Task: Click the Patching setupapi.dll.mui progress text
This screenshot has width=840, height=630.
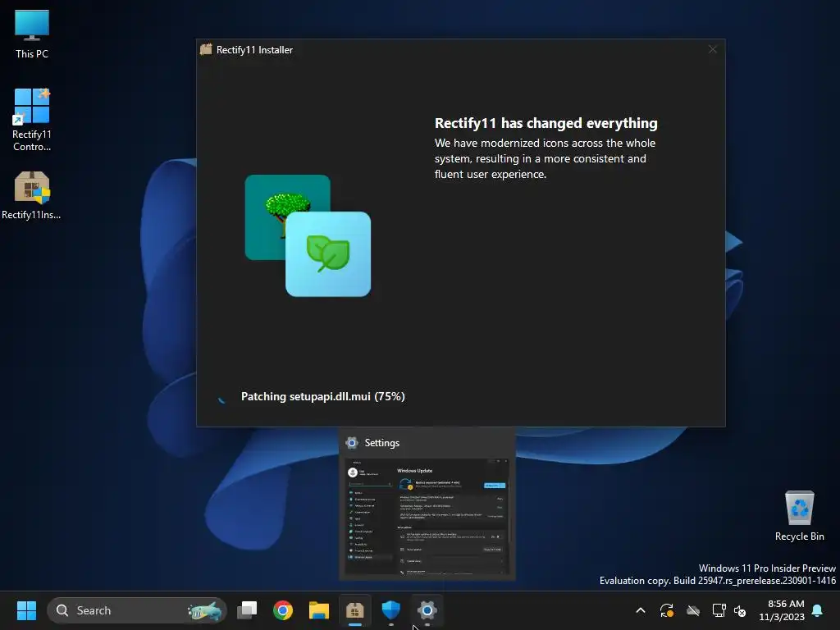Action: point(323,396)
